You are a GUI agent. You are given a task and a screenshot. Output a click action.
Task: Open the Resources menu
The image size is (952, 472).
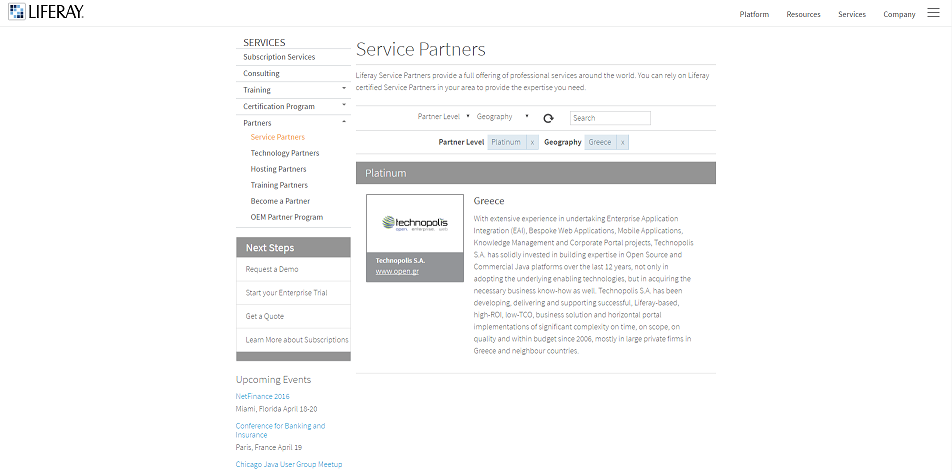803,14
